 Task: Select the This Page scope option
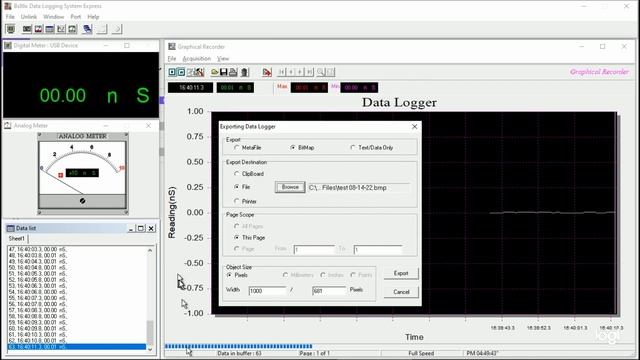pos(249,238)
